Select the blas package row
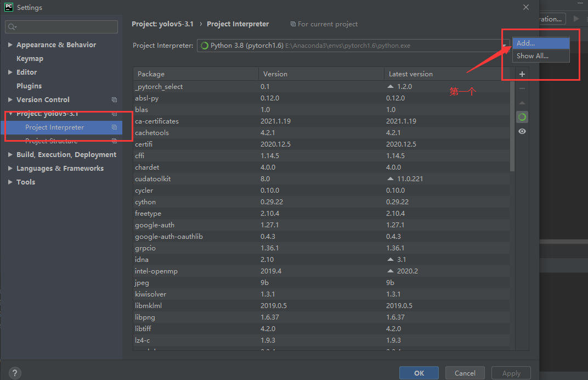588x380 pixels. [321, 110]
